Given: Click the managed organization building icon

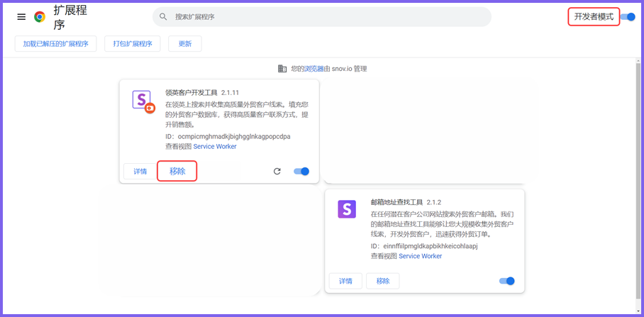Looking at the screenshot, I should pos(282,69).
